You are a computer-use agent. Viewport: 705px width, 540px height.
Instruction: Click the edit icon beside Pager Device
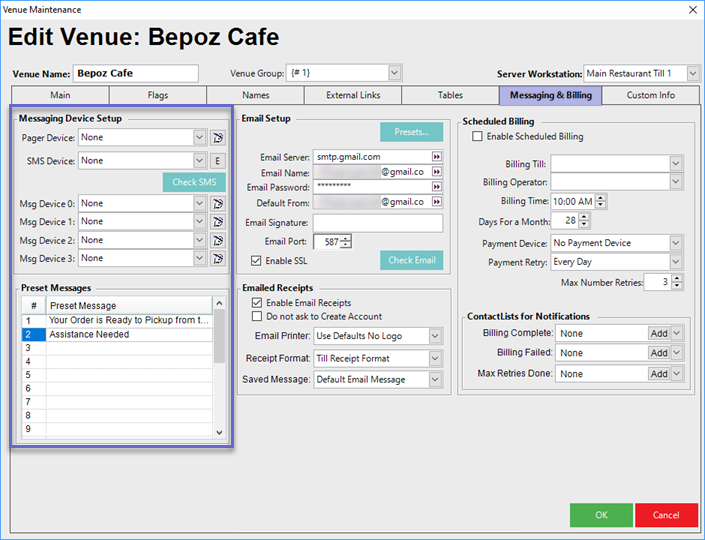tap(218, 137)
